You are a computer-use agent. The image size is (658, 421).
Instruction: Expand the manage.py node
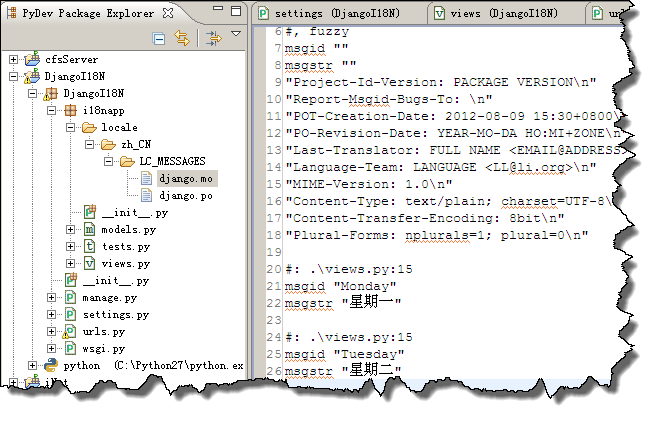pyautogui.click(x=51, y=298)
